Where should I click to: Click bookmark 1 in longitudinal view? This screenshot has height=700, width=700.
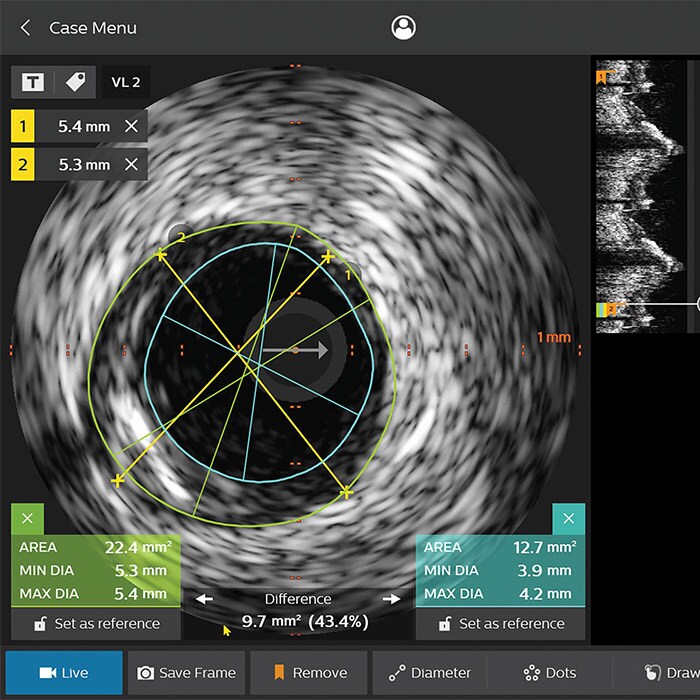pos(602,78)
